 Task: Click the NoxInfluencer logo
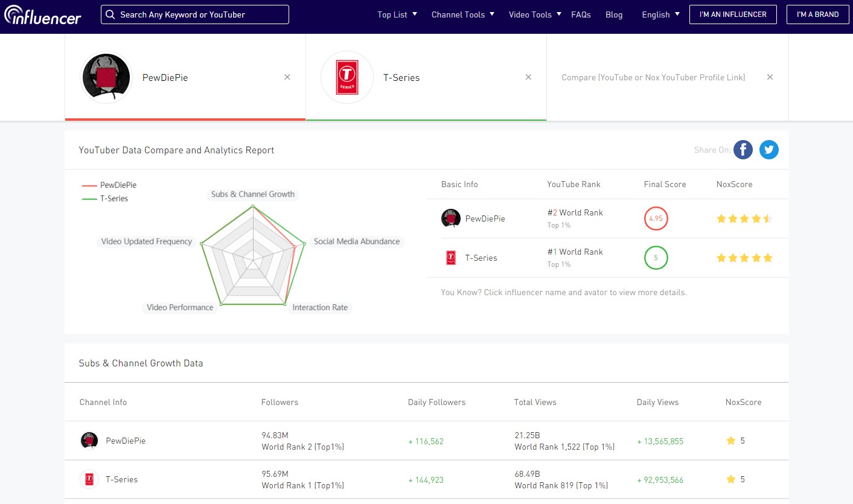43,15
